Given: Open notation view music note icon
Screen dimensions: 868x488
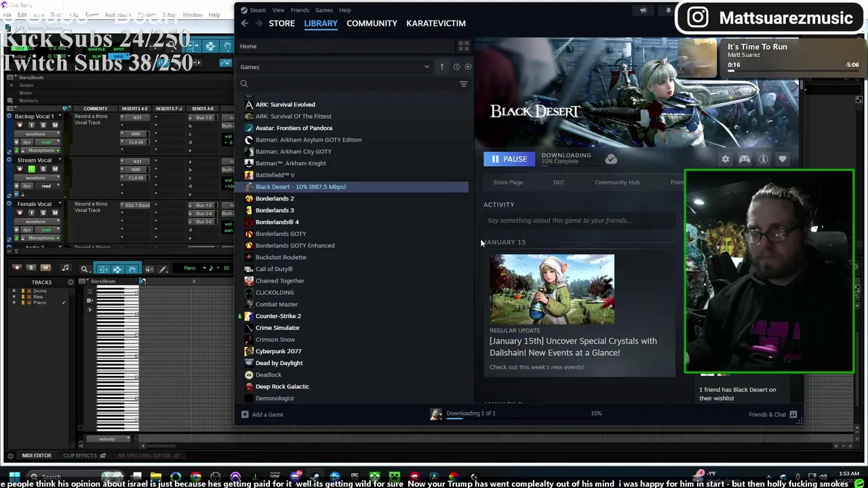Looking at the screenshot, I should pos(65,268).
